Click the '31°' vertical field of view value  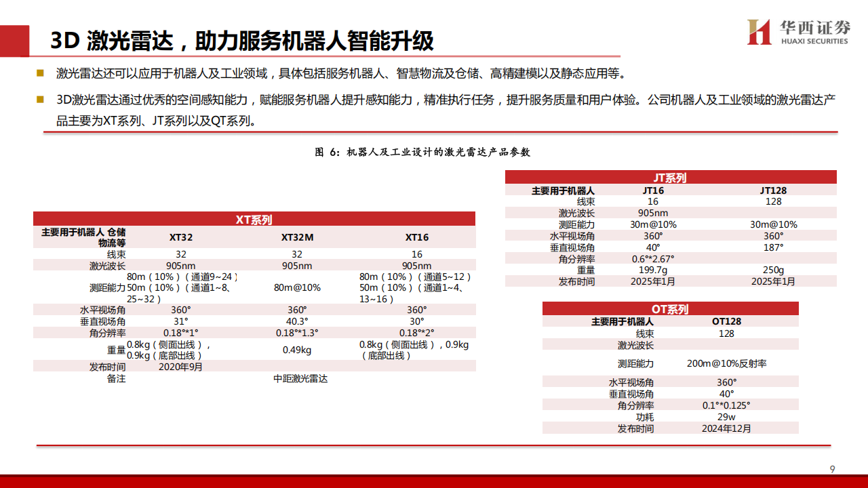pos(181,321)
